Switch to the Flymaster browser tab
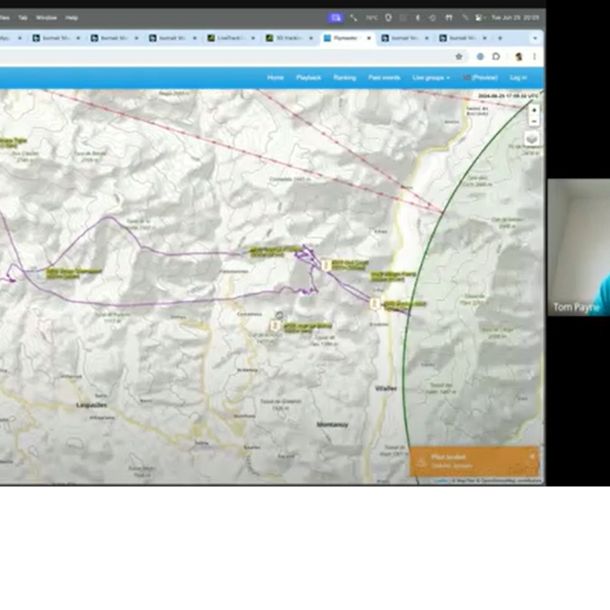This screenshot has height=610, width=610. tap(345, 38)
